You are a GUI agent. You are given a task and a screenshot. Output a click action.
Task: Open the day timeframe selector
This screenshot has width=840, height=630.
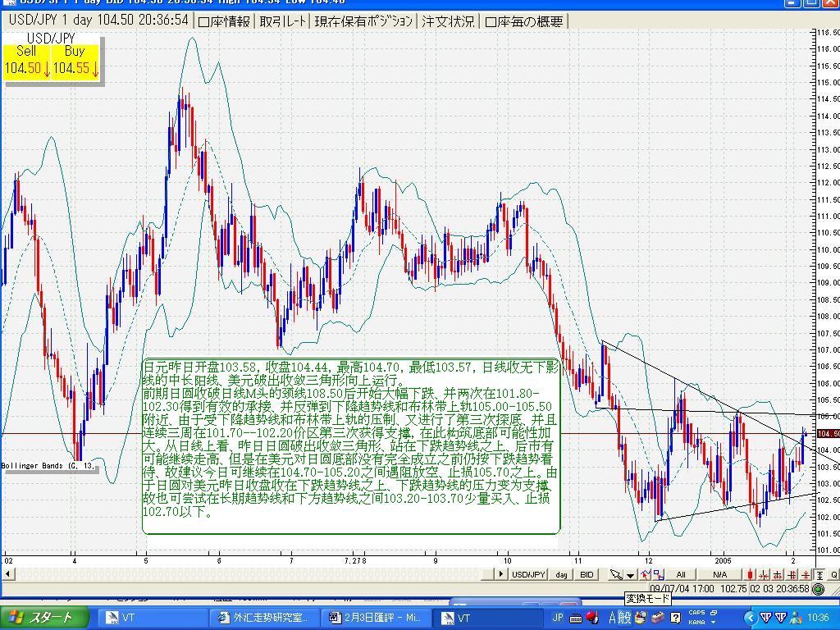click(561, 575)
